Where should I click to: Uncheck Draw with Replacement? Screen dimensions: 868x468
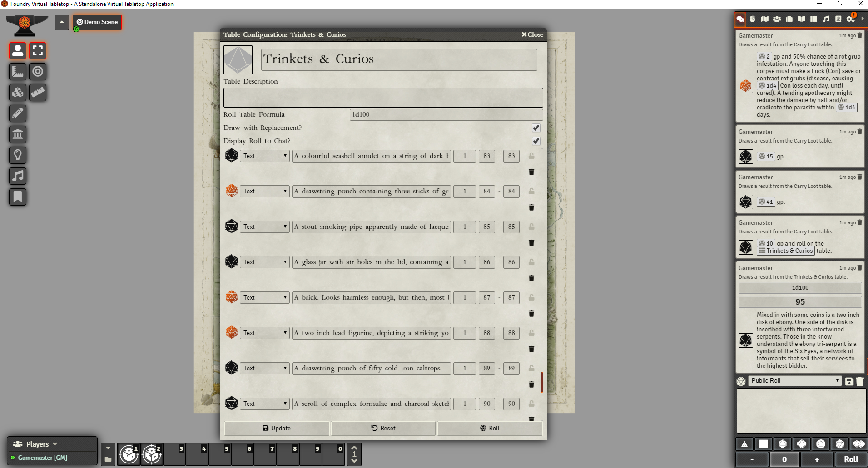coord(536,128)
